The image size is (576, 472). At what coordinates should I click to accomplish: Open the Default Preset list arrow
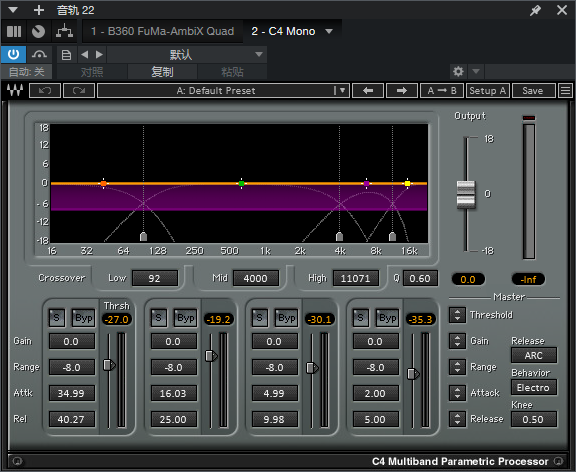click(x=342, y=90)
